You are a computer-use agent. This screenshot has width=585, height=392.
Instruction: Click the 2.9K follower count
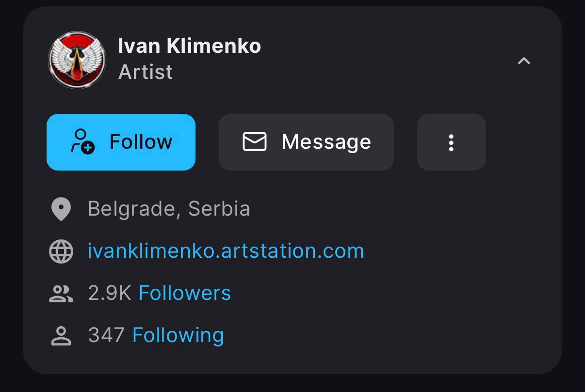110,293
